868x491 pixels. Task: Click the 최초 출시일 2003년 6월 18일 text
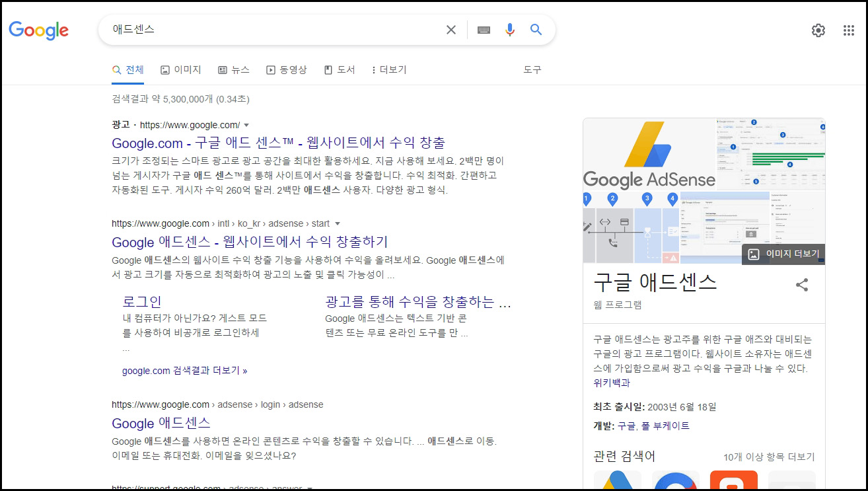(x=655, y=406)
